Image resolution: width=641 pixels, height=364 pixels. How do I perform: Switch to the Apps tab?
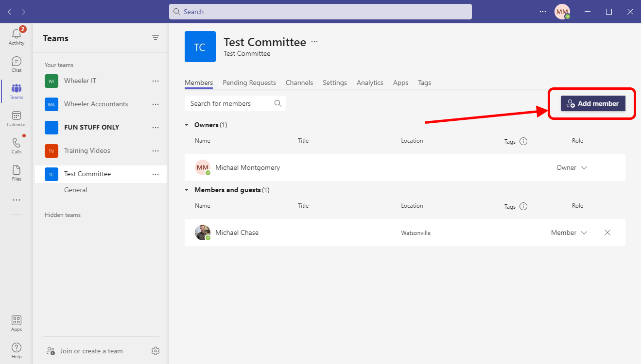[400, 83]
